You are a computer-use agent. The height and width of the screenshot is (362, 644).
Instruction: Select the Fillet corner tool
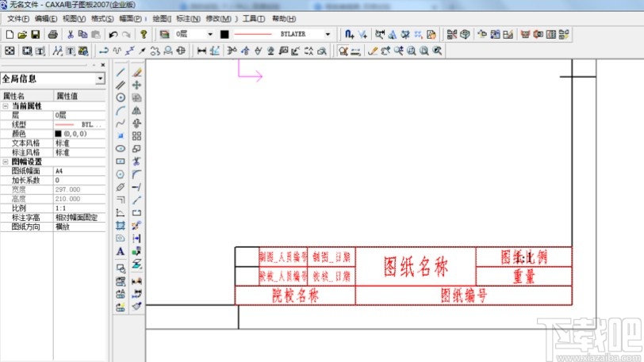136,174
